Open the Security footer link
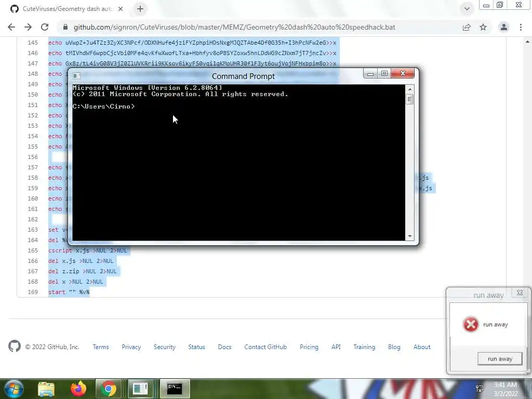This screenshot has height=399, width=532. point(165,347)
